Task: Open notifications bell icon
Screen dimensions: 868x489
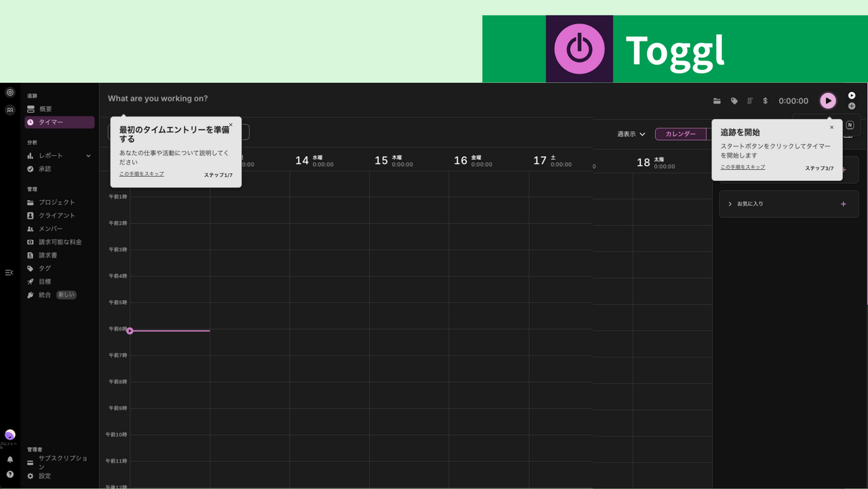Action: pos(10,459)
